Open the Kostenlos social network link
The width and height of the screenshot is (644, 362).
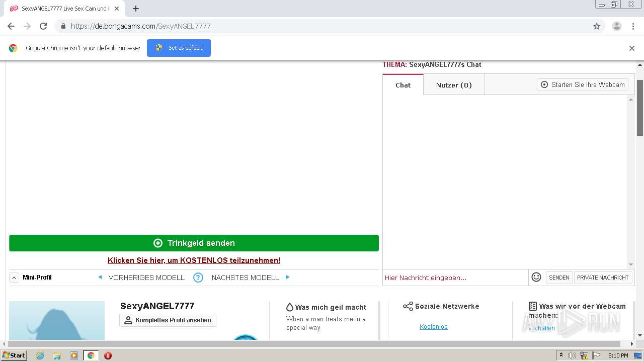[x=433, y=327]
